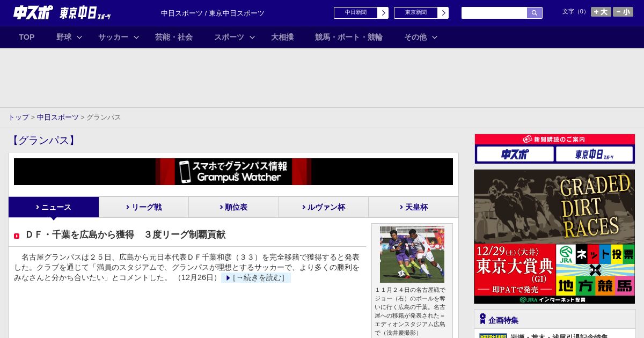Click the arrow beside 東京新聞
This screenshot has width=644, height=338.
click(443, 13)
